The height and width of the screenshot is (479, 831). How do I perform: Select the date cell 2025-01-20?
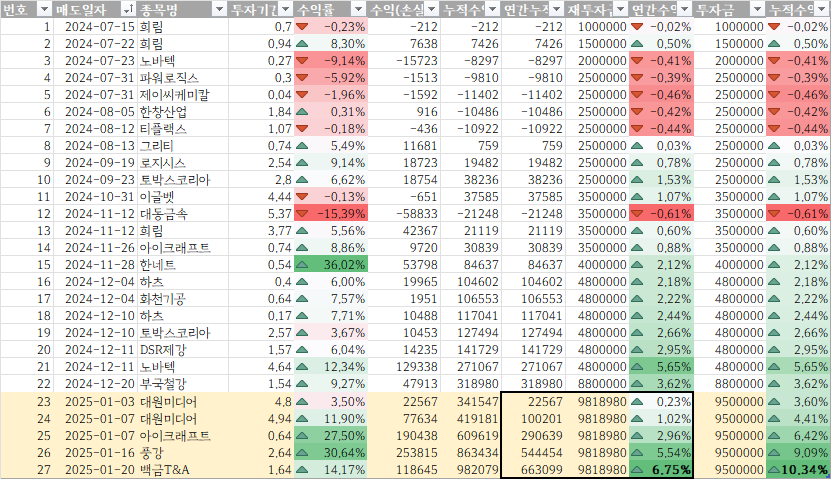[95, 470]
